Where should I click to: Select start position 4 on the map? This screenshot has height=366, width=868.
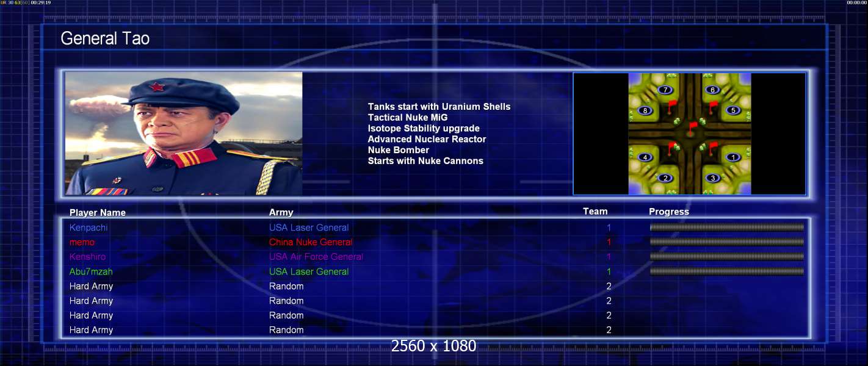point(645,157)
